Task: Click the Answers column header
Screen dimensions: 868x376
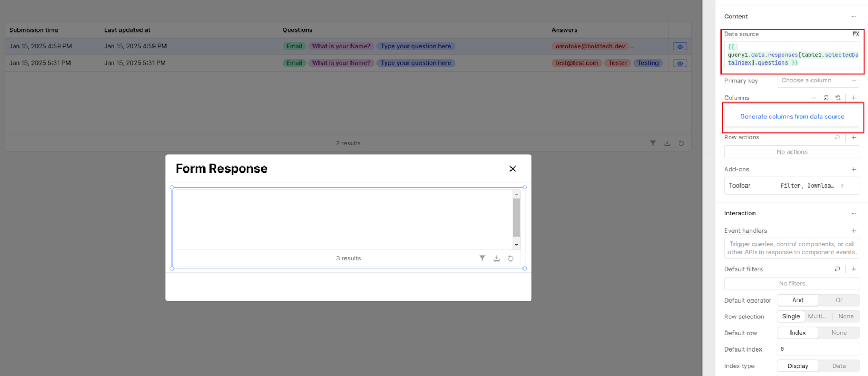Action: coord(564,30)
